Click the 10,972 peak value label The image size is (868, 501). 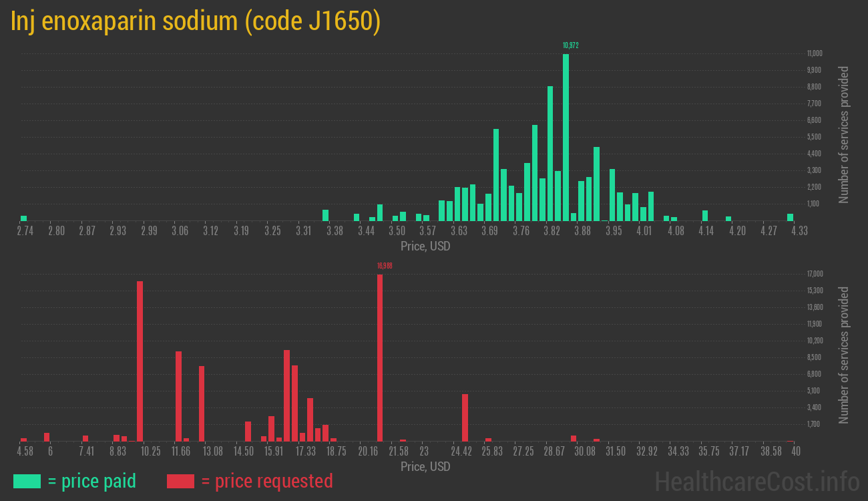pos(570,45)
